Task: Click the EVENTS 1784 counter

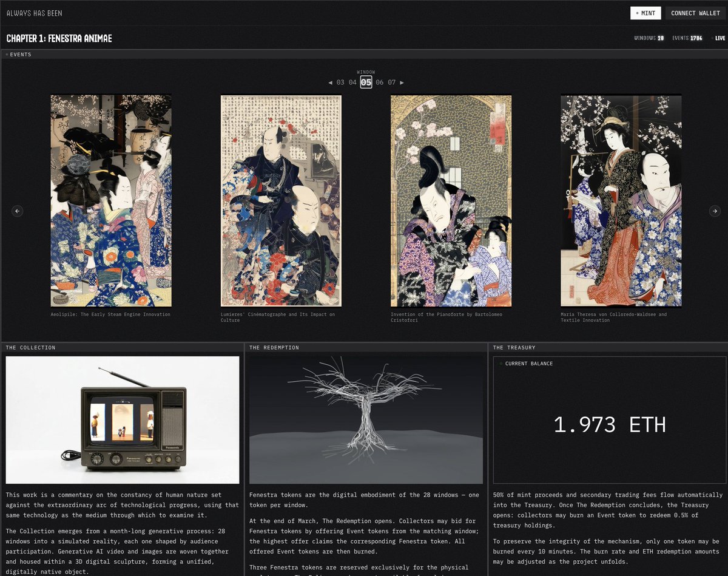Action: coord(687,38)
